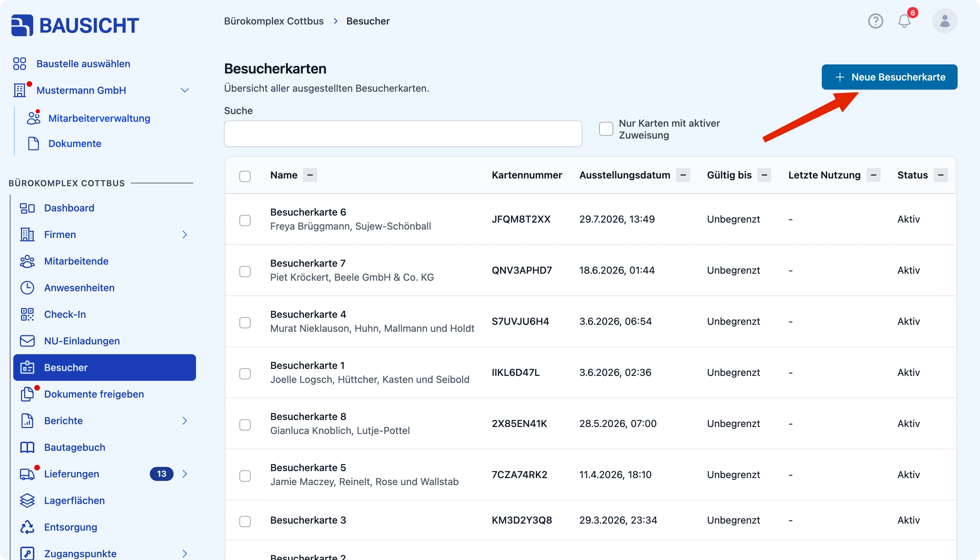
Task: Expand the Lieferungen submenu chevron
Action: pos(184,474)
